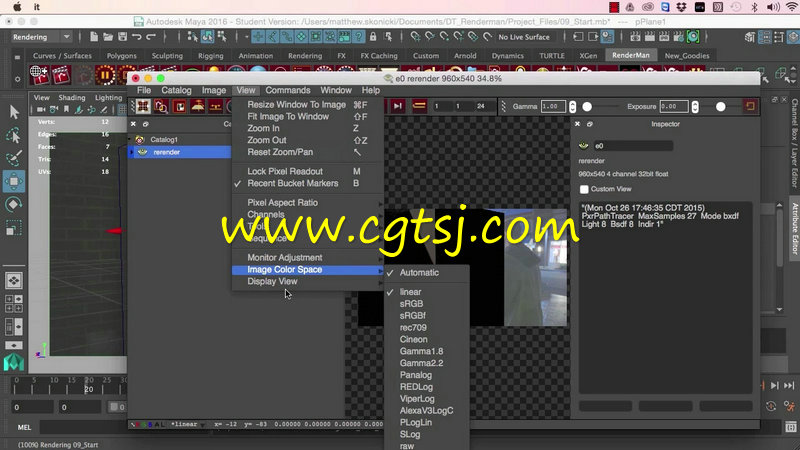Click the zoom magnifier icon in render toolbar

161,106
